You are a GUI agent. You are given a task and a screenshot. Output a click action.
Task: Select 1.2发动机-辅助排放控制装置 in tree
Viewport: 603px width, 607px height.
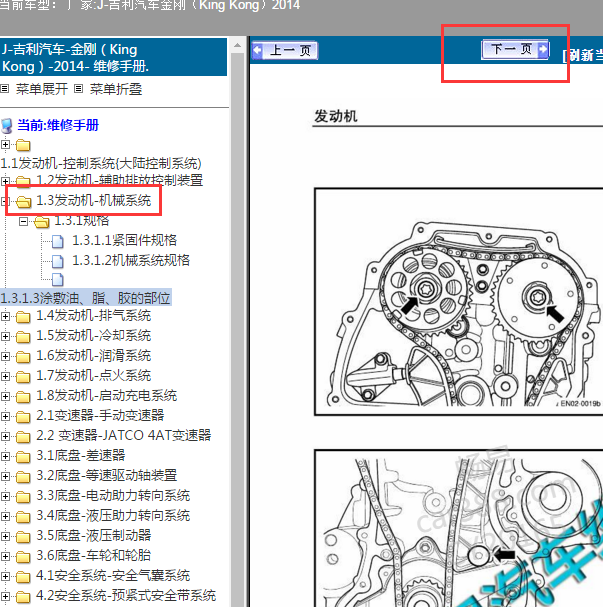pos(120,180)
